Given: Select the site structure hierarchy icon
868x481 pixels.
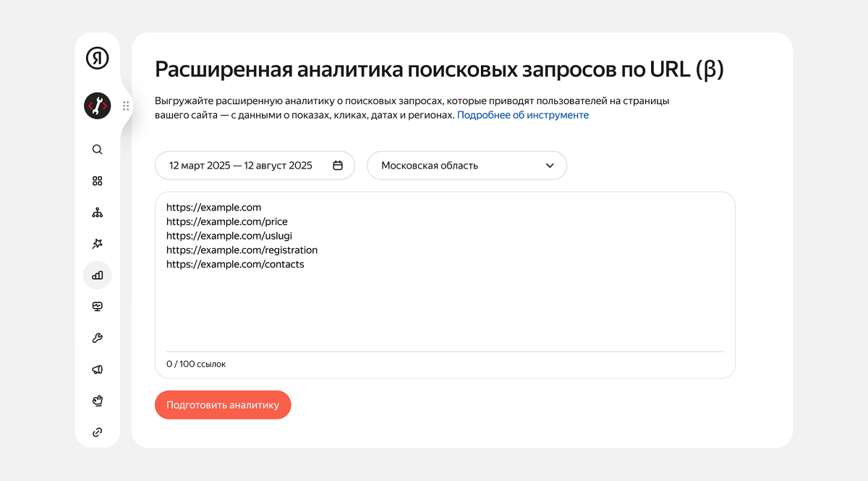Looking at the screenshot, I should (x=97, y=212).
